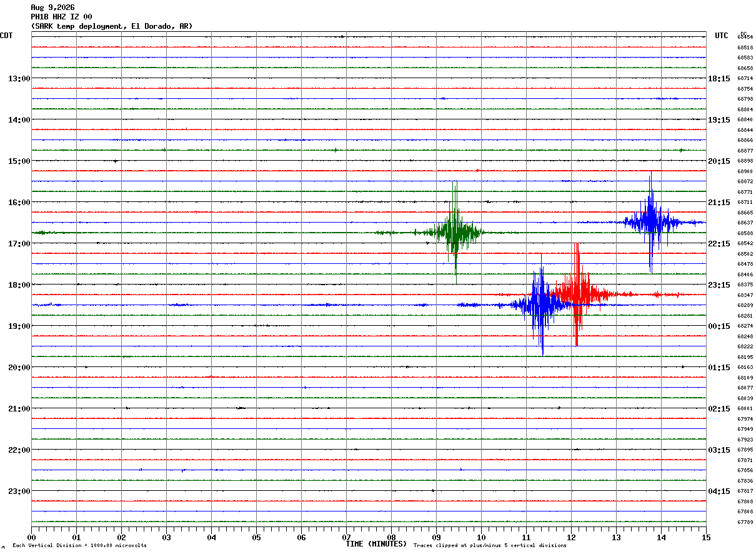Click the DC offset value '67789'

click(x=745, y=522)
